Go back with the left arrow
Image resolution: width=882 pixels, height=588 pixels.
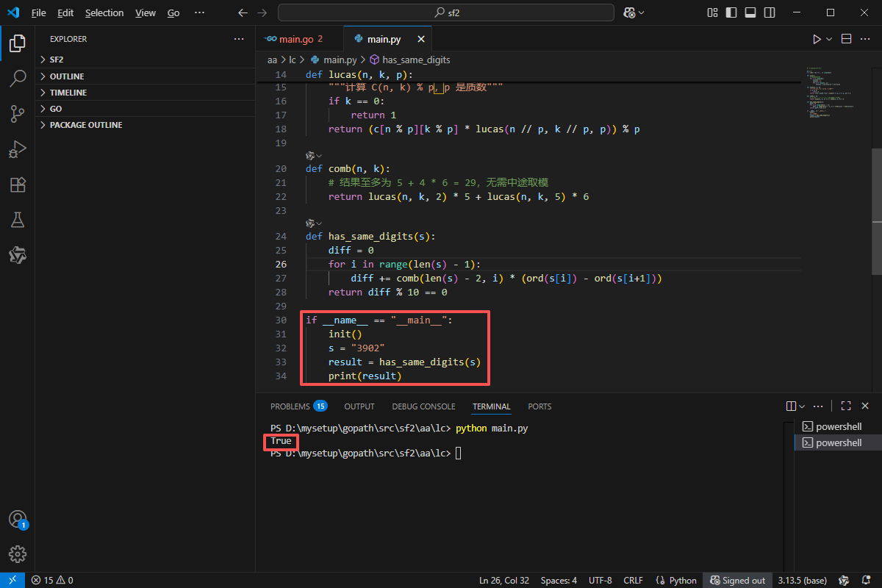[x=243, y=12]
